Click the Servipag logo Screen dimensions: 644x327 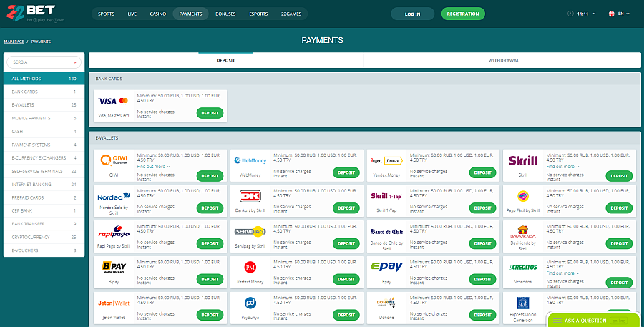250,232
